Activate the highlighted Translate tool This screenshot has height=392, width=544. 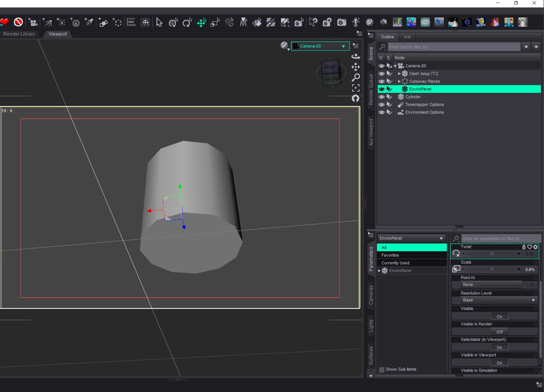(x=201, y=23)
